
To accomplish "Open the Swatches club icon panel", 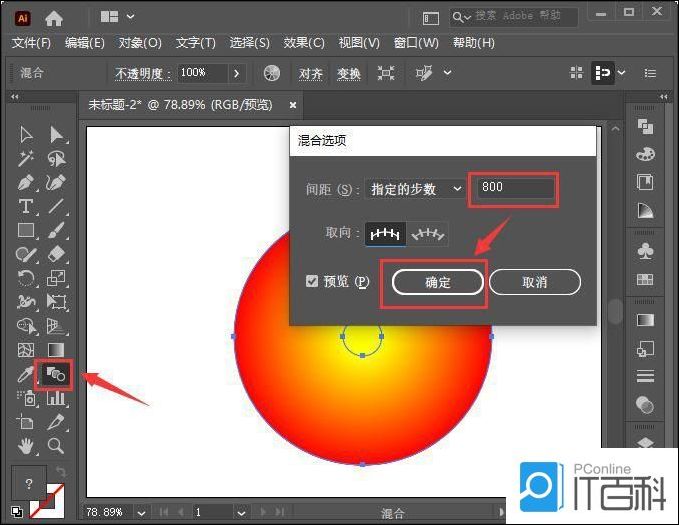I will pos(645,251).
